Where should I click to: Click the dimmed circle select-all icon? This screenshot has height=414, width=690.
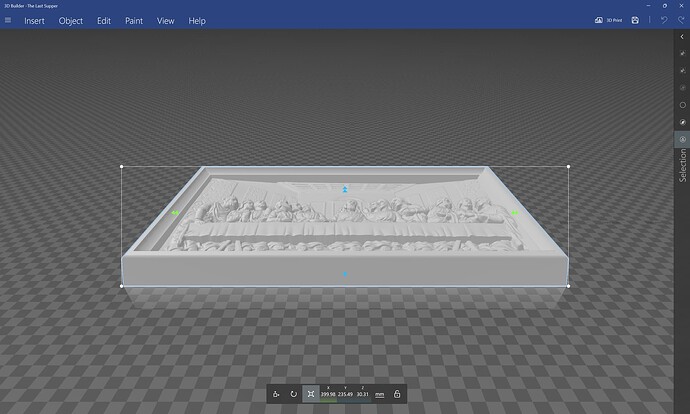(x=683, y=88)
